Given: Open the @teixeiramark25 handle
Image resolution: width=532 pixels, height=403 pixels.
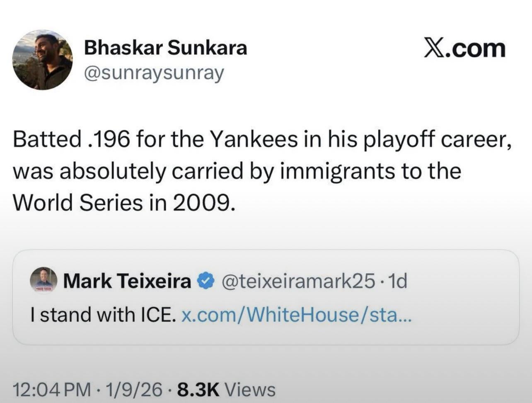Looking at the screenshot, I should (298, 281).
